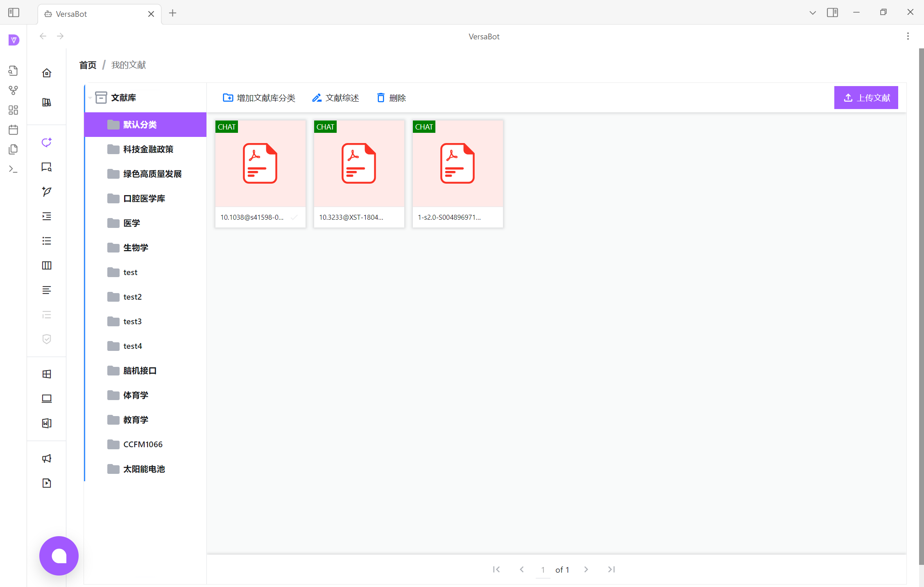Click the video play file icon

(47, 483)
